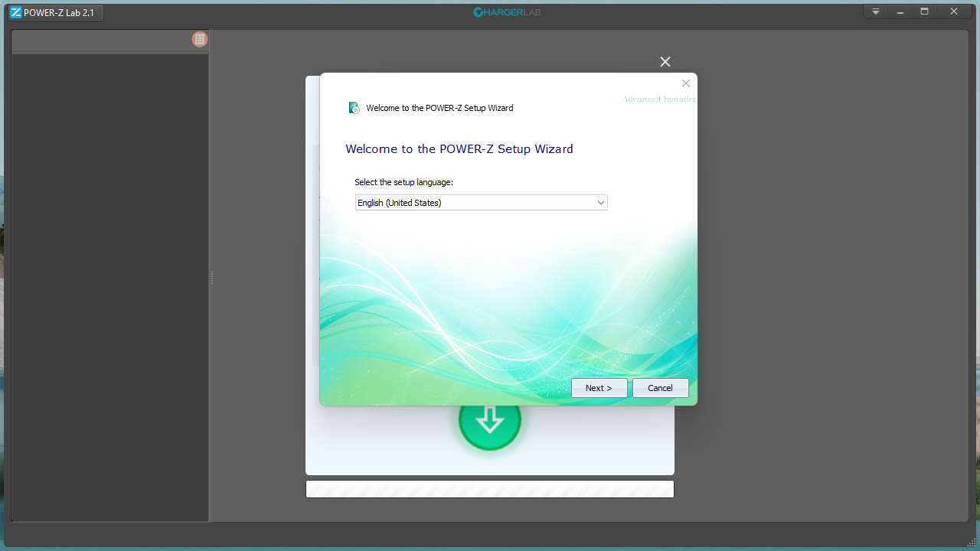Click the Next button to proceed
The width and height of the screenshot is (980, 551).
click(x=599, y=387)
